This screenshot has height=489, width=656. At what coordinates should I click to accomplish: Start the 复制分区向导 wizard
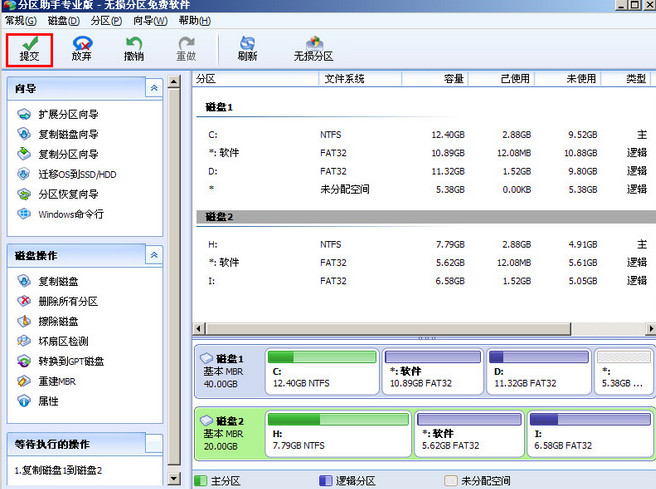[58, 154]
